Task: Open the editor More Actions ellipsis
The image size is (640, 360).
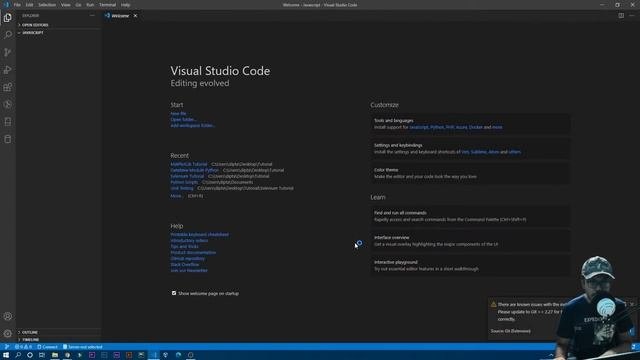Action: click(632, 16)
